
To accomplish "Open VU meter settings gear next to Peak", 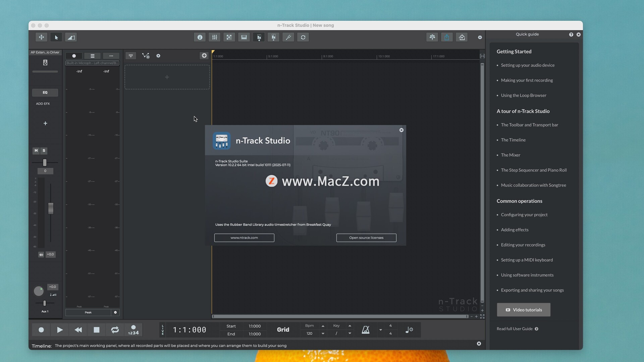I will (115, 312).
